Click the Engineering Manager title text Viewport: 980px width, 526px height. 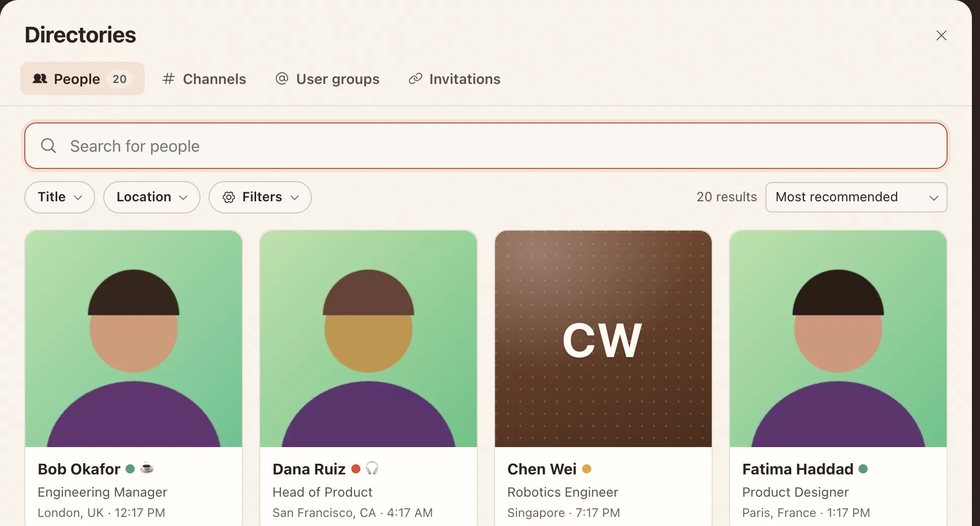pyautogui.click(x=102, y=492)
